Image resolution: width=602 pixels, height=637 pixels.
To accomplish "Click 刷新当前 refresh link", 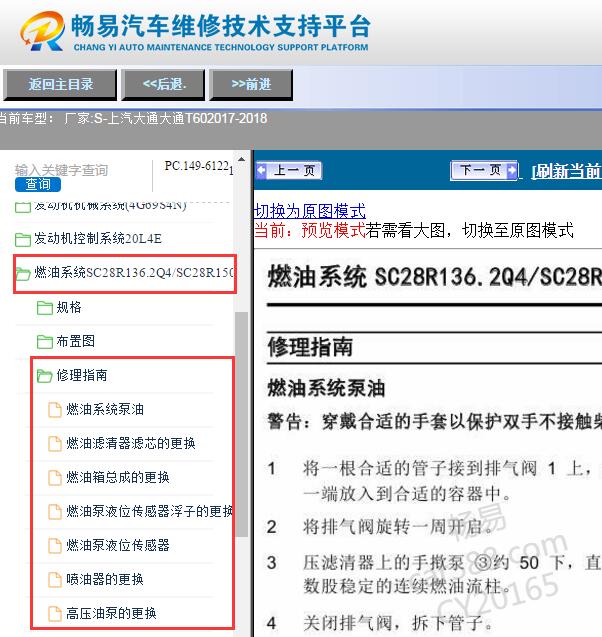I will point(566,171).
